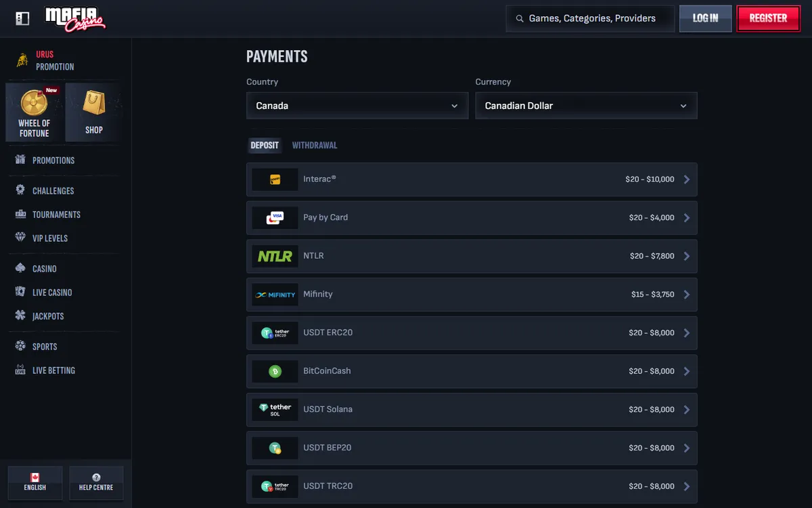Open the Urus Promotion link
The image size is (812, 508).
55,60
